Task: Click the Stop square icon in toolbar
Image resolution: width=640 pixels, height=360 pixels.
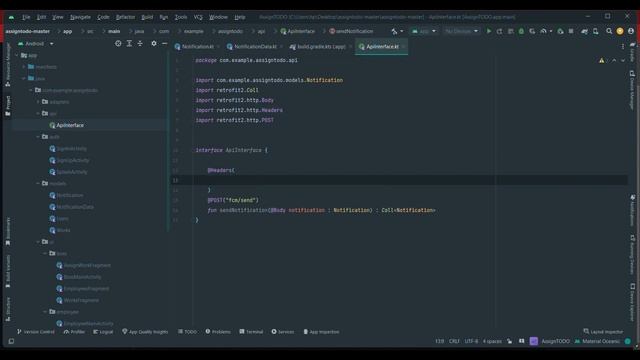Action: tap(571, 31)
